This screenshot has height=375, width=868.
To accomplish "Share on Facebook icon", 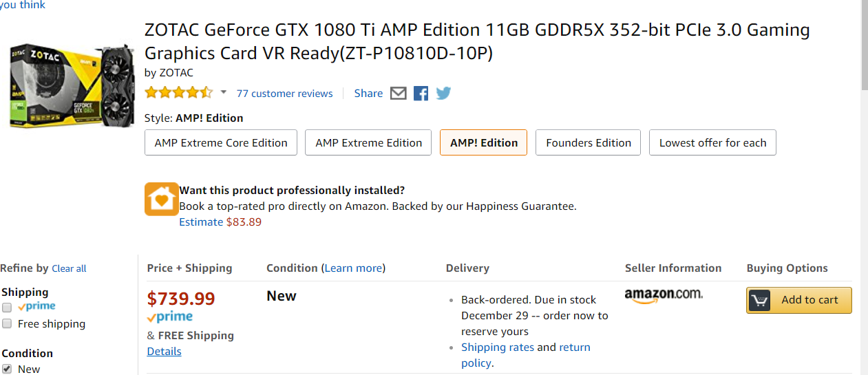I will [x=421, y=93].
